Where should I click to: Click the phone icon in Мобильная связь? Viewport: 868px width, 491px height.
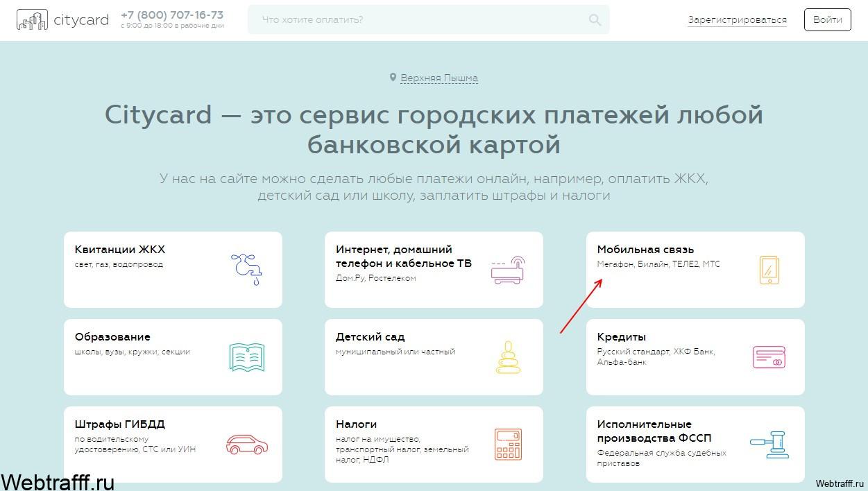[769, 270]
